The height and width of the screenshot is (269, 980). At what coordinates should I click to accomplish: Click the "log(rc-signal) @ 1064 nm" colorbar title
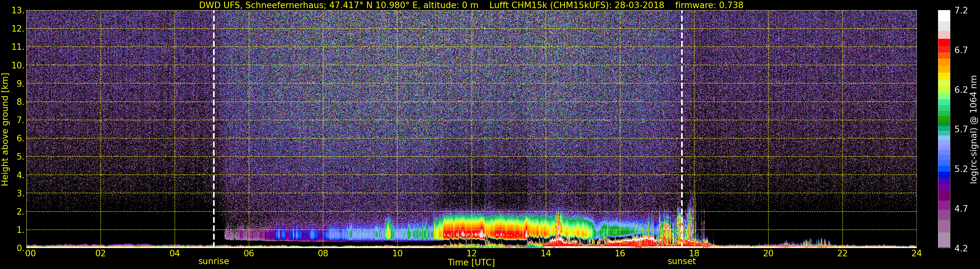click(x=973, y=129)
